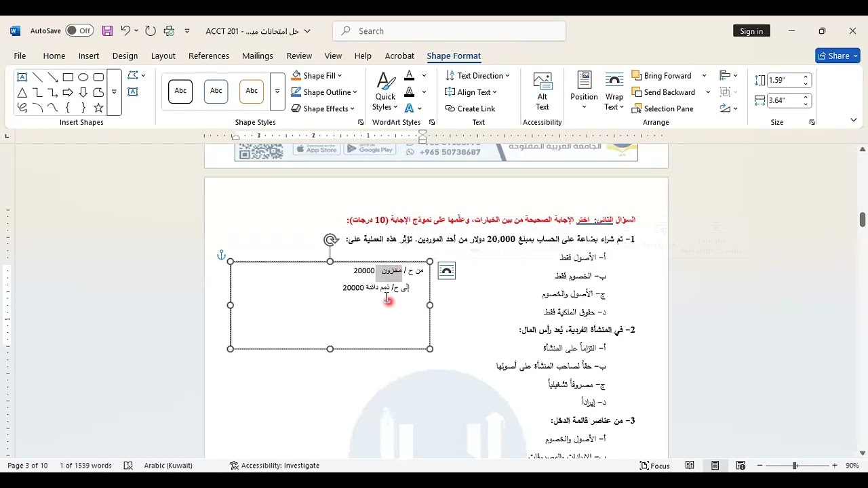Open Bring Forward options arrow
Viewport: 868px width, 488px height.
pos(704,76)
